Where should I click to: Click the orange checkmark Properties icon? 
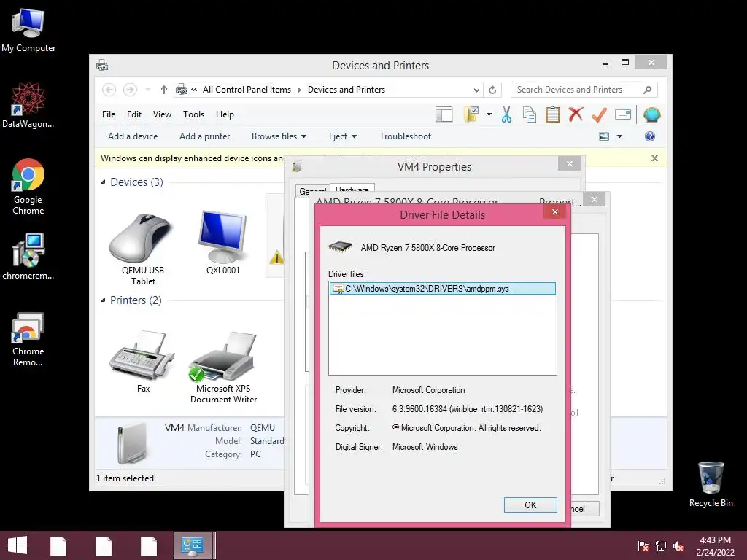click(599, 114)
